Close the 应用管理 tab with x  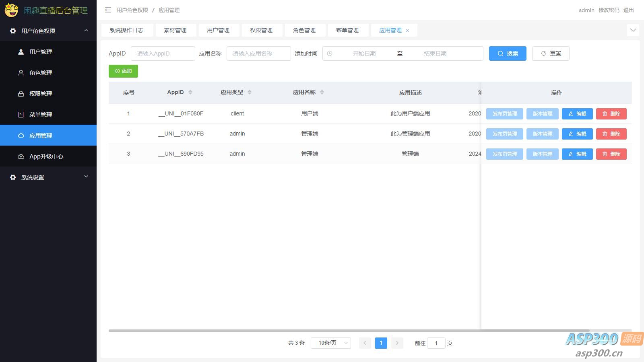407,31
